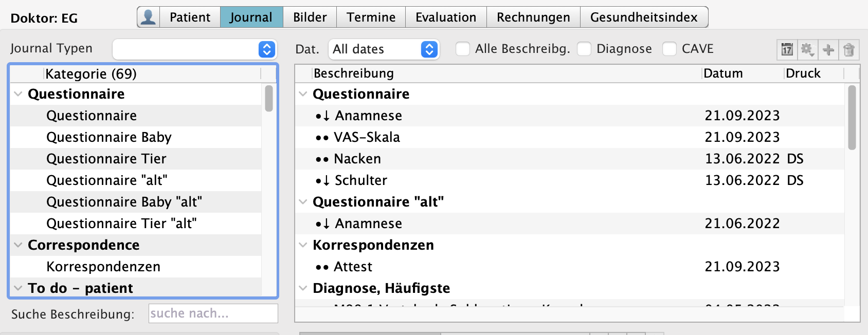Enable the Alle Beschreibg. checkbox
This screenshot has height=335, width=868.
463,49
